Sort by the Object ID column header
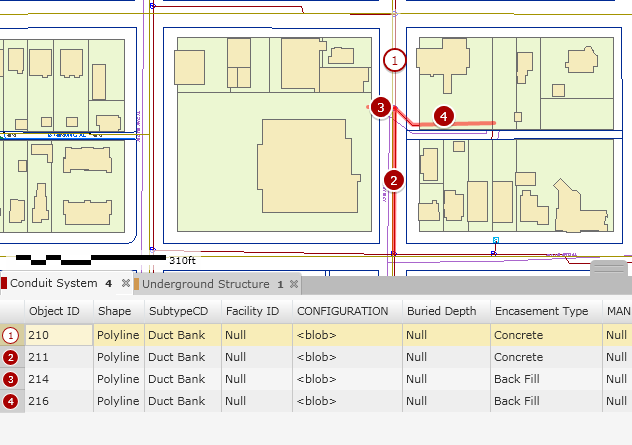632x445 pixels. coord(54,311)
